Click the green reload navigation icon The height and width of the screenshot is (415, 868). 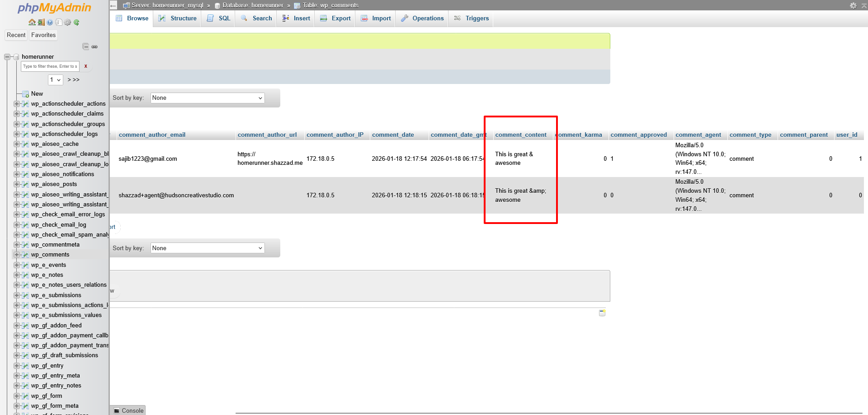point(76,23)
